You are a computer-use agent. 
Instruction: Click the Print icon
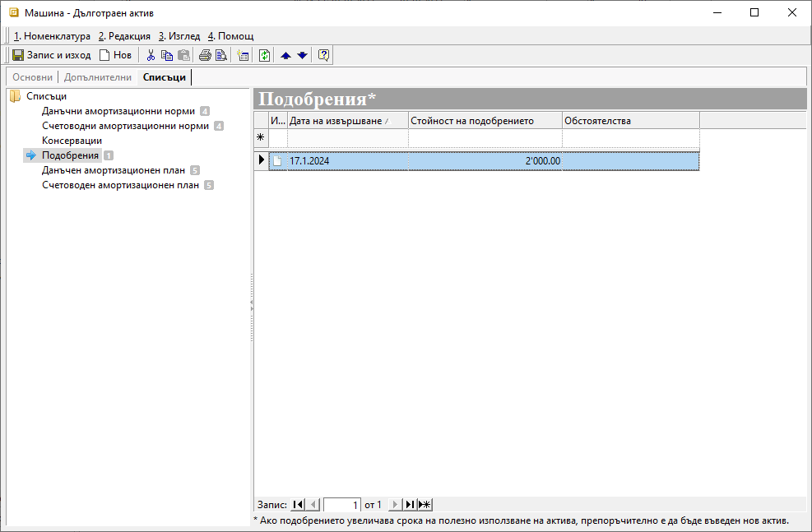coord(205,56)
